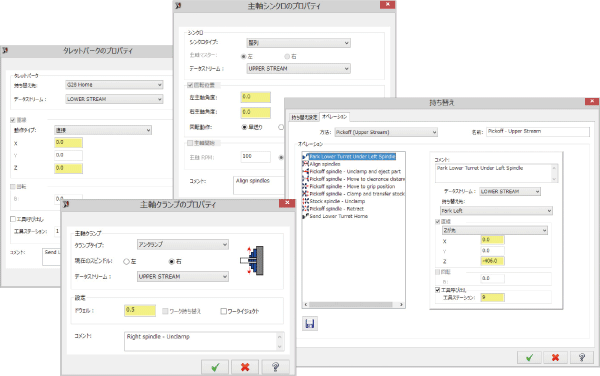Screen dimensions: 600x376
Task: Expand the Pickoff (Upper Stream) method dropdown
Action: 386,132
